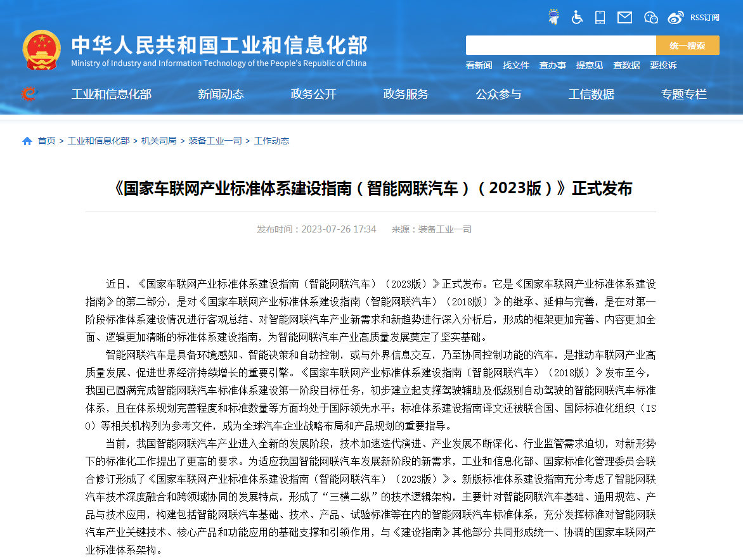Open the Sina Weibo icon

[x=675, y=17]
